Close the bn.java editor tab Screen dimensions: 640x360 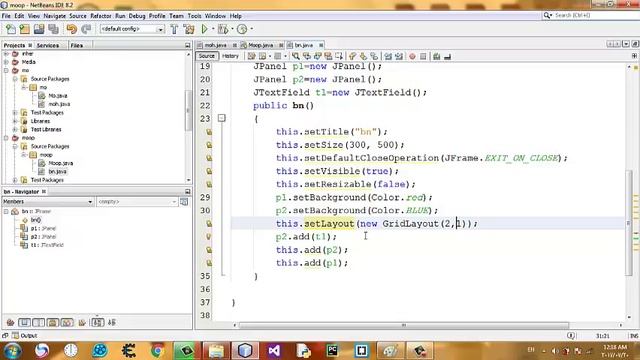point(321,45)
